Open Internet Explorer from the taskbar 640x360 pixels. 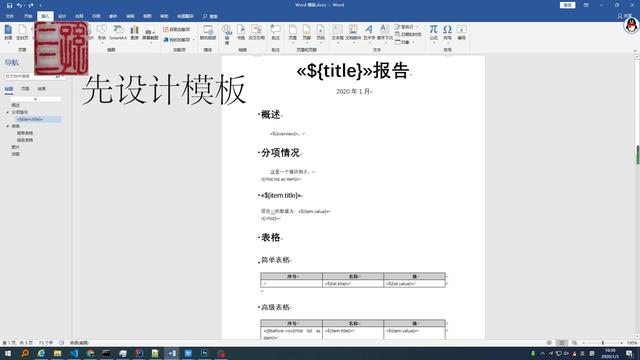pyautogui.click(x=41, y=353)
